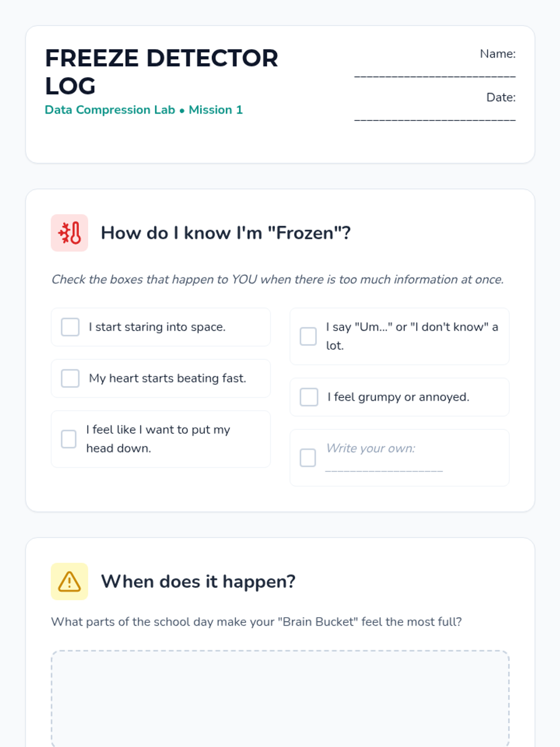The image size is (560, 747).
Task: Check the "I start staring into space" box
Action: (70, 327)
